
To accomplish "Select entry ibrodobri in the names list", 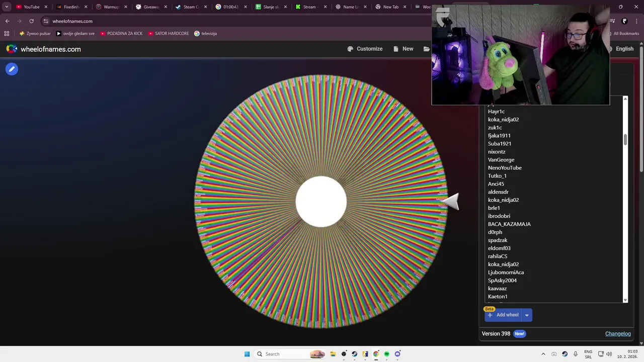I will pyautogui.click(x=499, y=216).
